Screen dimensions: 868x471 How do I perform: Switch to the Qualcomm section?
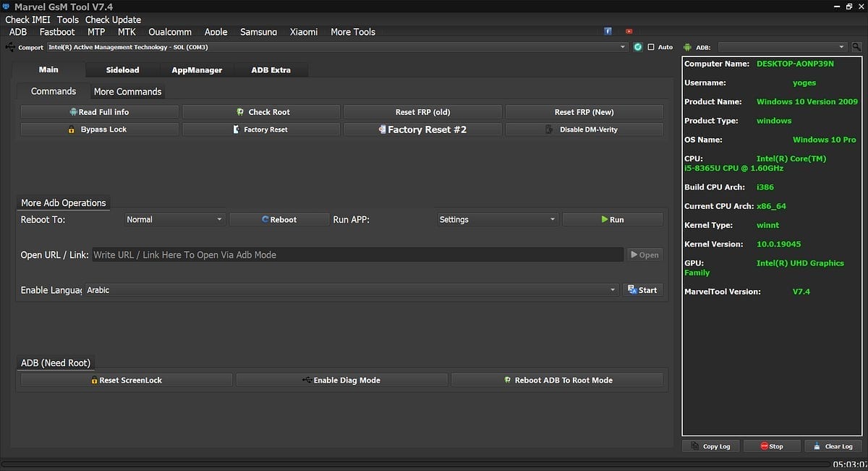(170, 32)
